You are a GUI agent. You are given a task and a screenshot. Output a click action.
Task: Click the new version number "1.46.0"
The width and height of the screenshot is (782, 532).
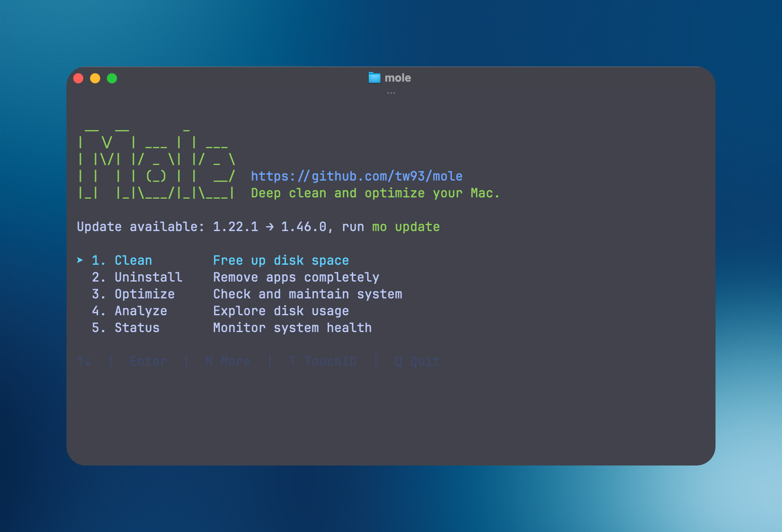[303, 227]
